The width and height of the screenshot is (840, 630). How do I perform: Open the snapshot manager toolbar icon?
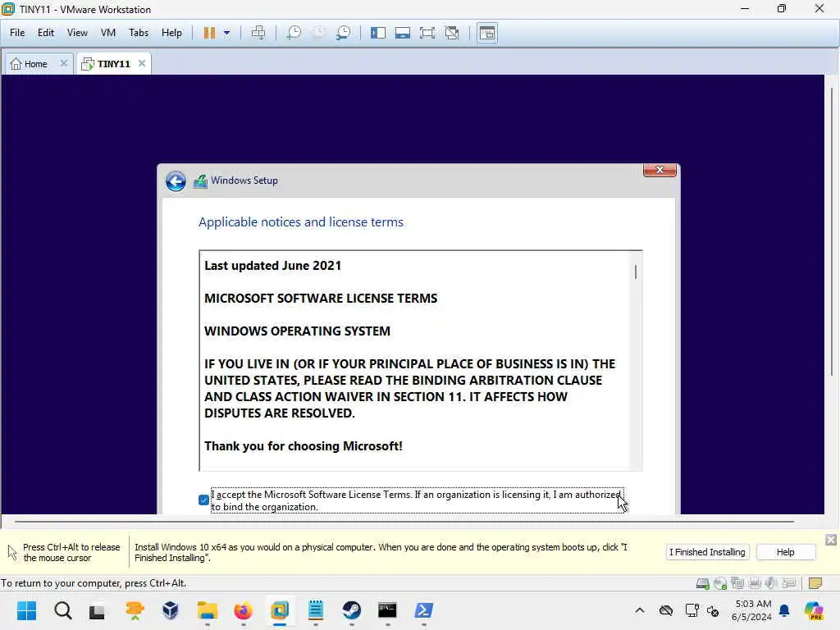coord(344,33)
